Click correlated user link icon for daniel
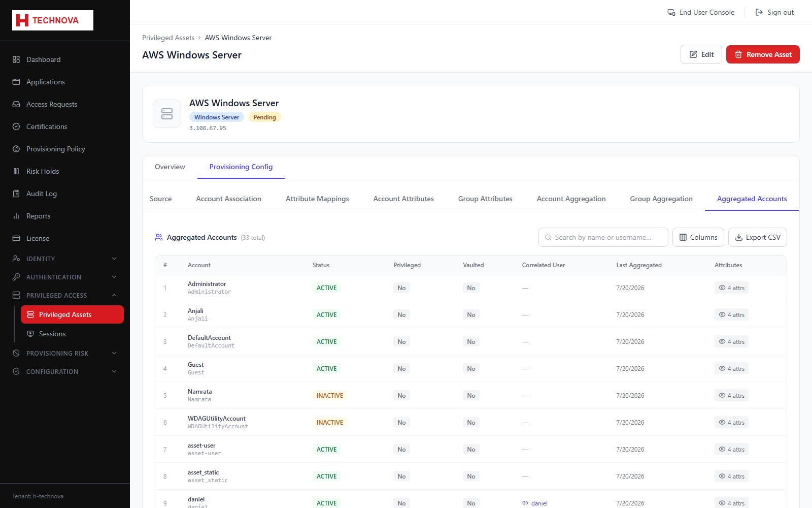 click(x=525, y=503)
